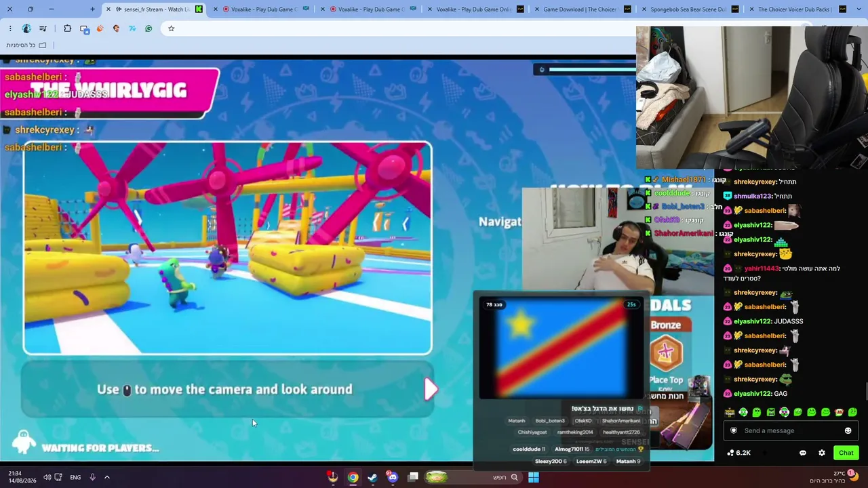Click the Grammarly extension icon

click(149, 28)
